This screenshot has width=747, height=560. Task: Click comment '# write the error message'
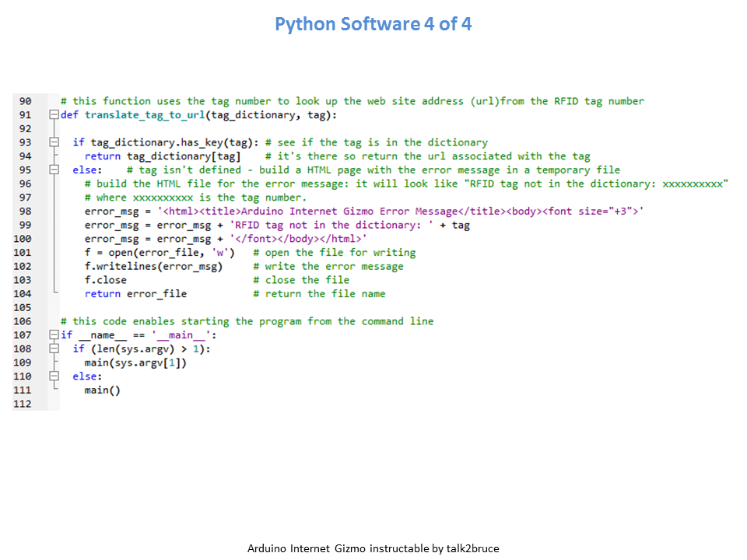pos(328,266)
